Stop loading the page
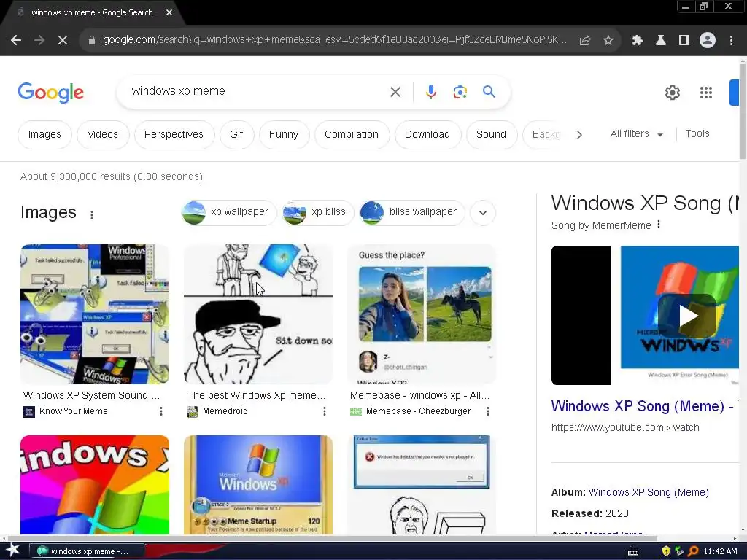The width and height of the screenshot is (747, 560). click(x=63, y=41)
